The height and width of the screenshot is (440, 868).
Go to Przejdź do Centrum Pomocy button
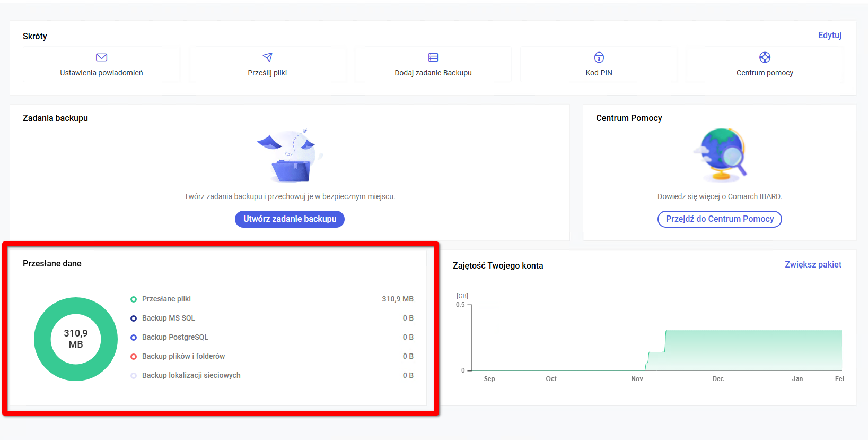[x=720, y=219]
